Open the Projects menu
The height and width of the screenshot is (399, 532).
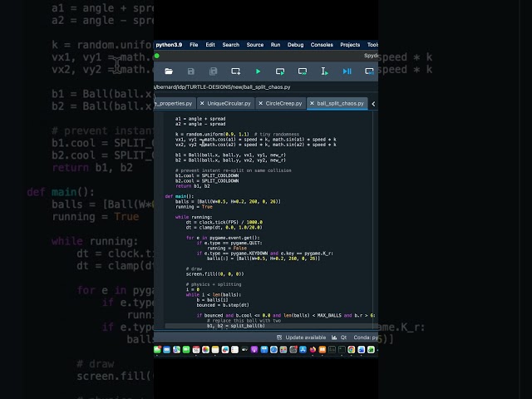point(350,45)
